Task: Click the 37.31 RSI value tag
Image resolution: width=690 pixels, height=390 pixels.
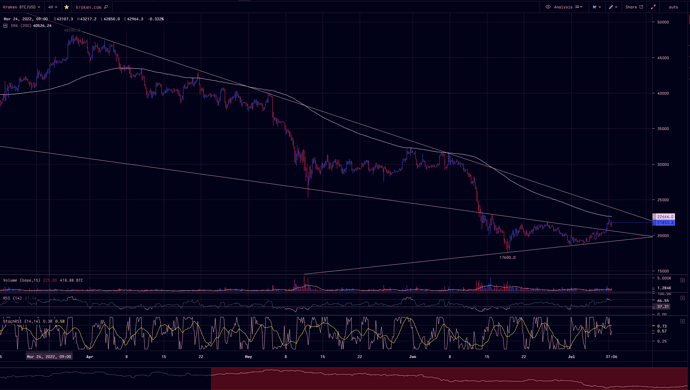Action: tap(663, 306)
